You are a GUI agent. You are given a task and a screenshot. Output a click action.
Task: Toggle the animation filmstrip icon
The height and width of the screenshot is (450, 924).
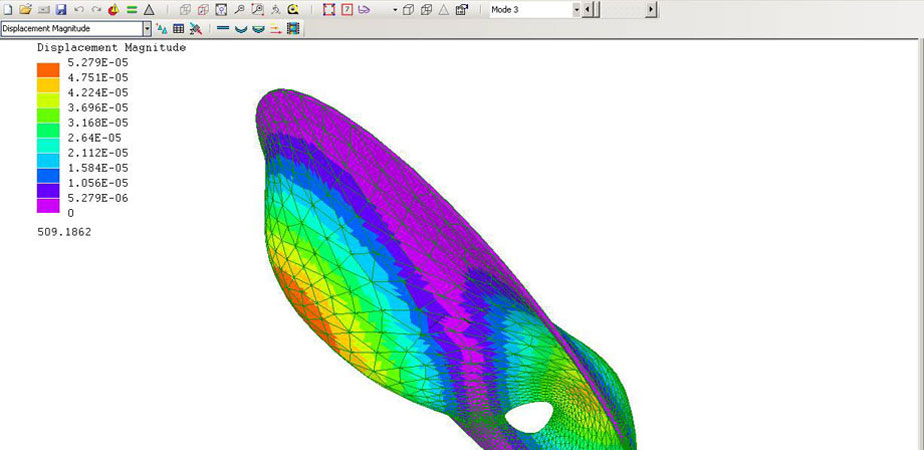[x=292, y=28]
